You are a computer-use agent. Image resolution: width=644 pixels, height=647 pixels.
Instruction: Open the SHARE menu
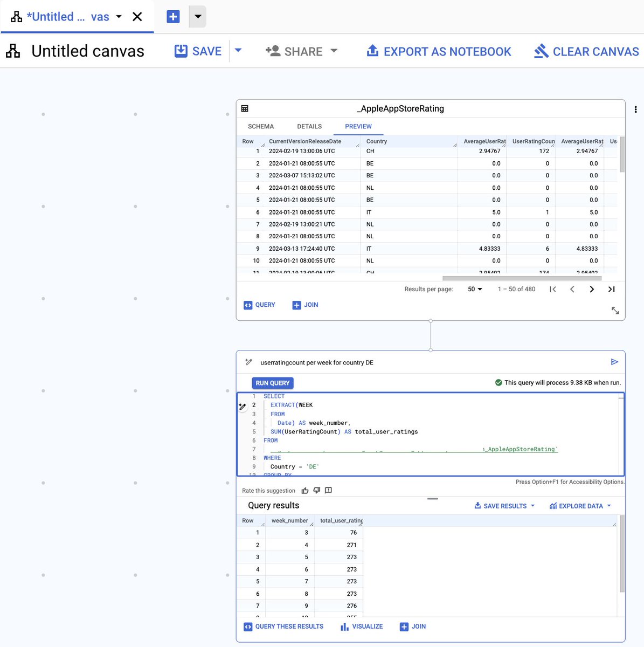(x=301, y=51)
